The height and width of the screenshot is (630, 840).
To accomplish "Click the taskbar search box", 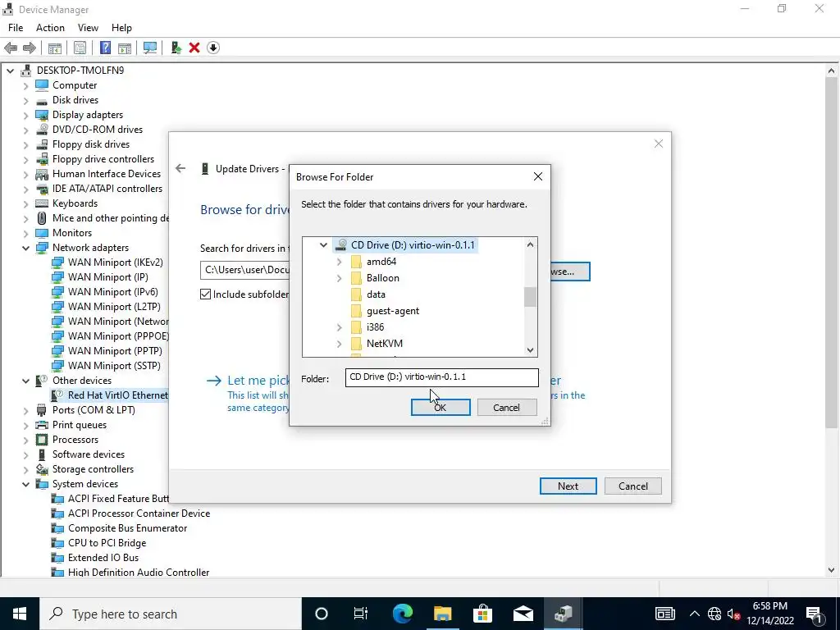I will pyautogui.click(x=171, y=614).
